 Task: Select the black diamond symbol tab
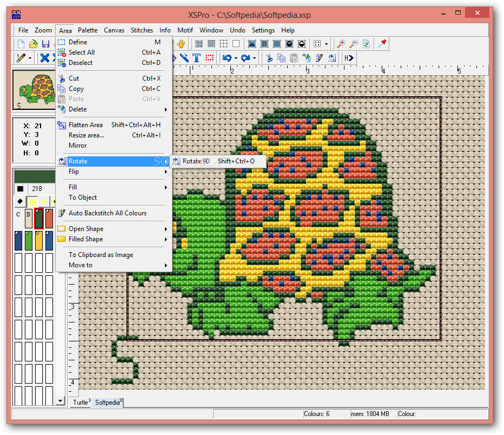pos(20,202)
